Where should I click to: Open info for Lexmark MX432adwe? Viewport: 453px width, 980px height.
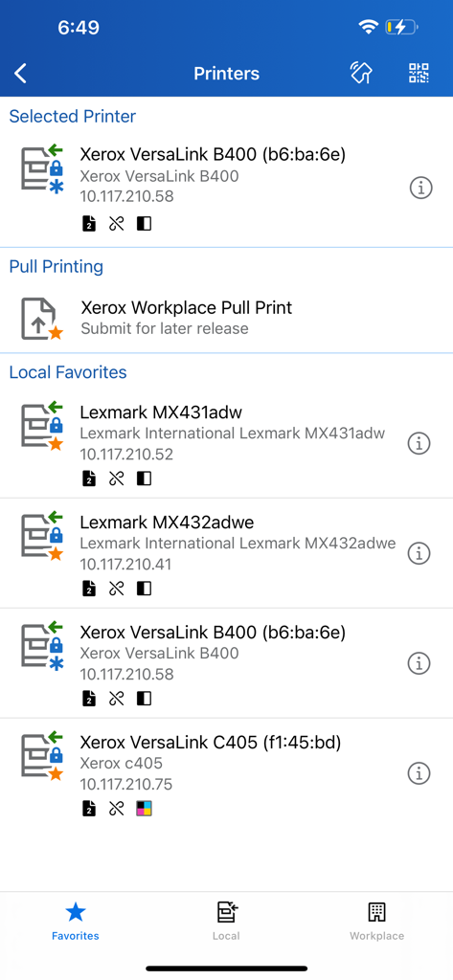tap(419, 553)
